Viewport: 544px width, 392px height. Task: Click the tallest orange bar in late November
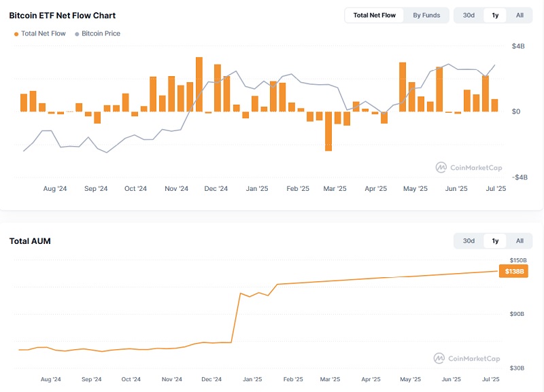199,84
